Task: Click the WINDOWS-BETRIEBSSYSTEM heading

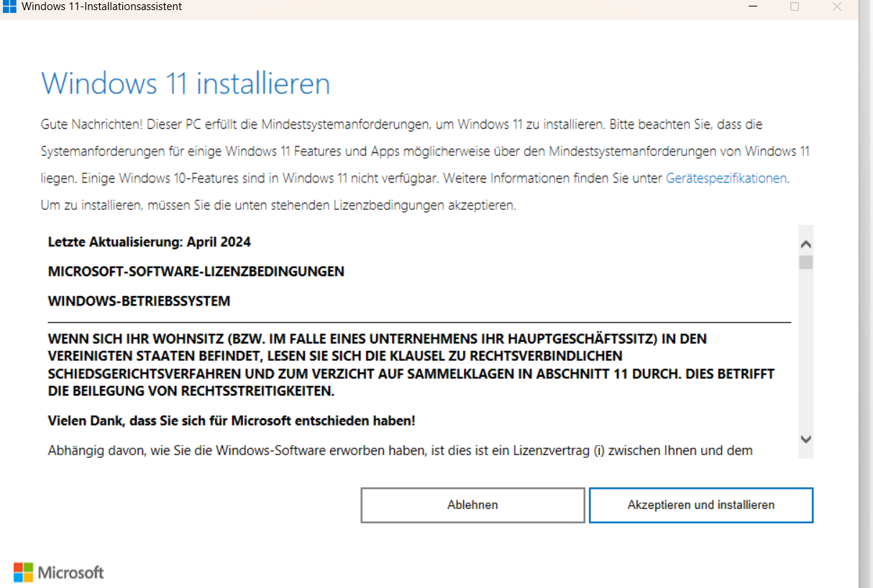Action: point(140,301)
